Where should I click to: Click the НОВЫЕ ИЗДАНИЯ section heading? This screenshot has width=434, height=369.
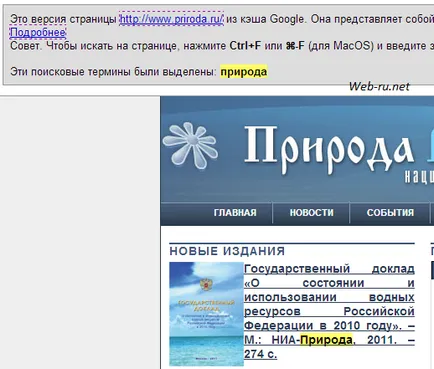(x=227, y=251)
